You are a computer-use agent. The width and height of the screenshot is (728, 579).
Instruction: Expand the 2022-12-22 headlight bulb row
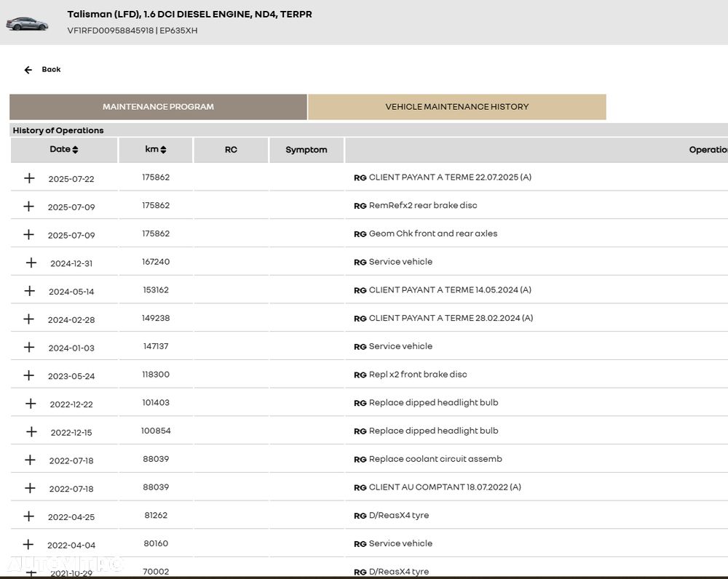31,404
